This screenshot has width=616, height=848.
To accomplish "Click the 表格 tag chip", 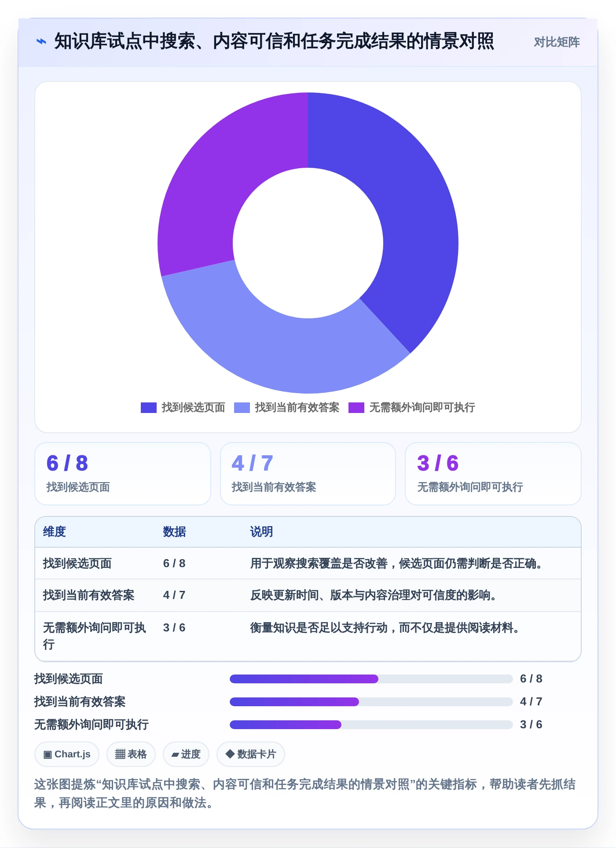I will pyautogui.click(x=131, y=754).
